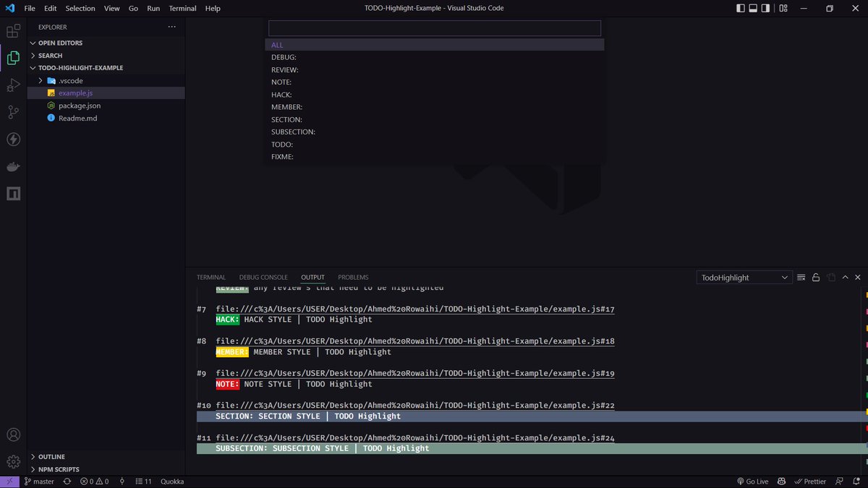This screenshot has height=488, width=868.
Task: Open the example.js#17 file link in output
Action: click(x=415, y=309)
